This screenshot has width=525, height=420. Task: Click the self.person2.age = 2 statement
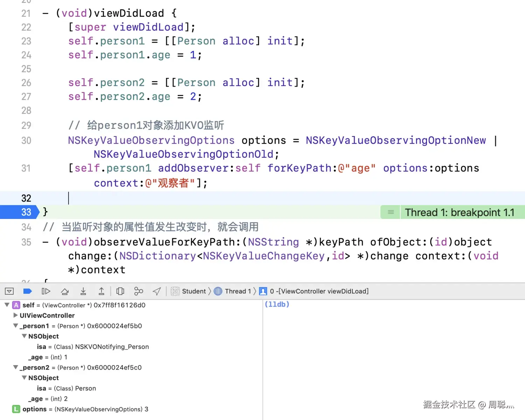[x=135, y=97]
